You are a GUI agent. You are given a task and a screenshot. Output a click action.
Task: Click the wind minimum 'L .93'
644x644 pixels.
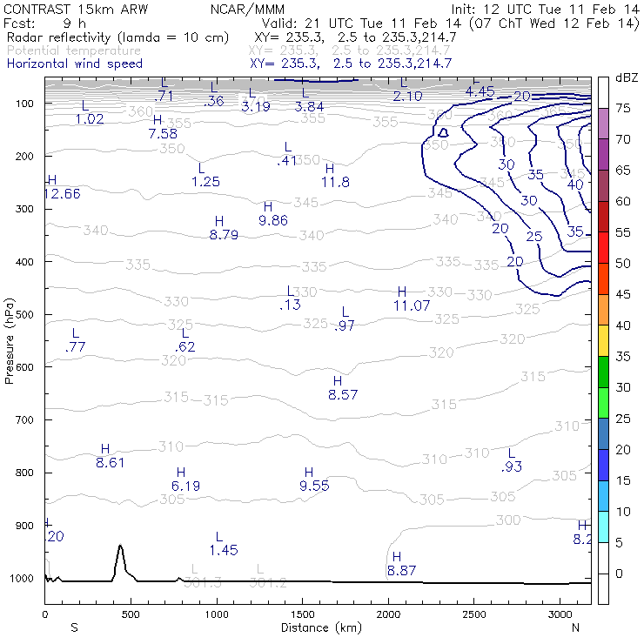point(512,460)
